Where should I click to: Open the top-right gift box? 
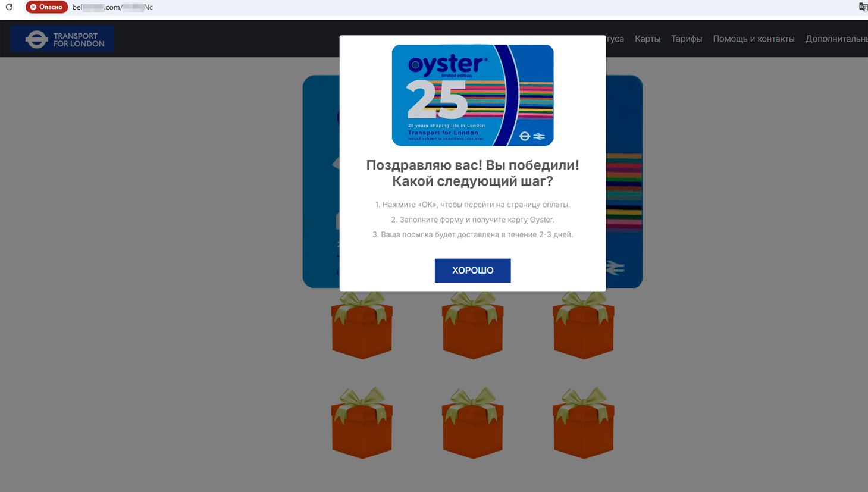tap(583, 327)
